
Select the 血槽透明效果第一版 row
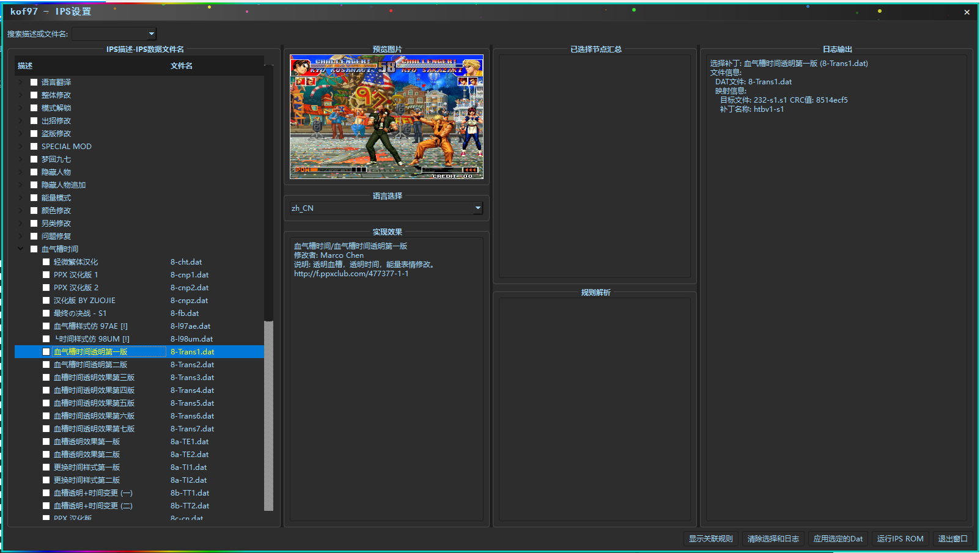(x=139, y=441)
